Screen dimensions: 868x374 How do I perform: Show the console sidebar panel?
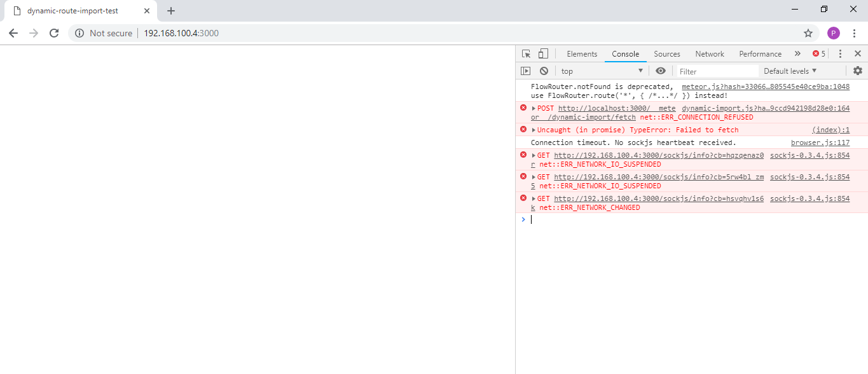(x=525, y=71)
